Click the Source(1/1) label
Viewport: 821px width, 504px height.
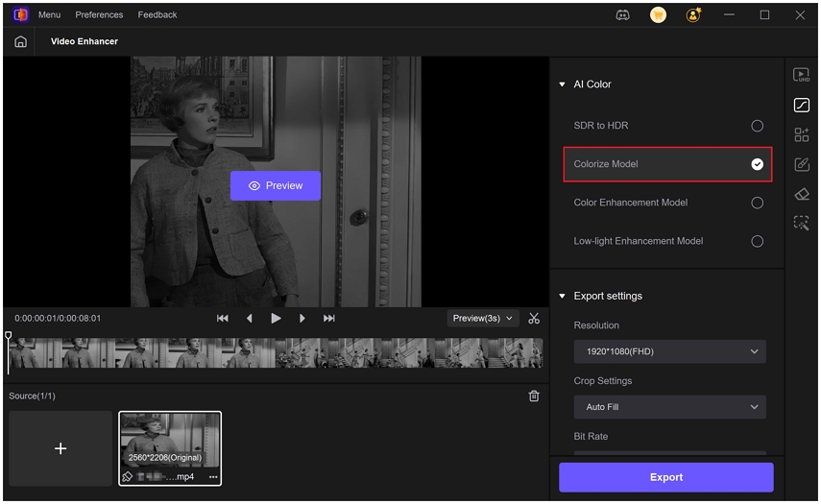32,396
